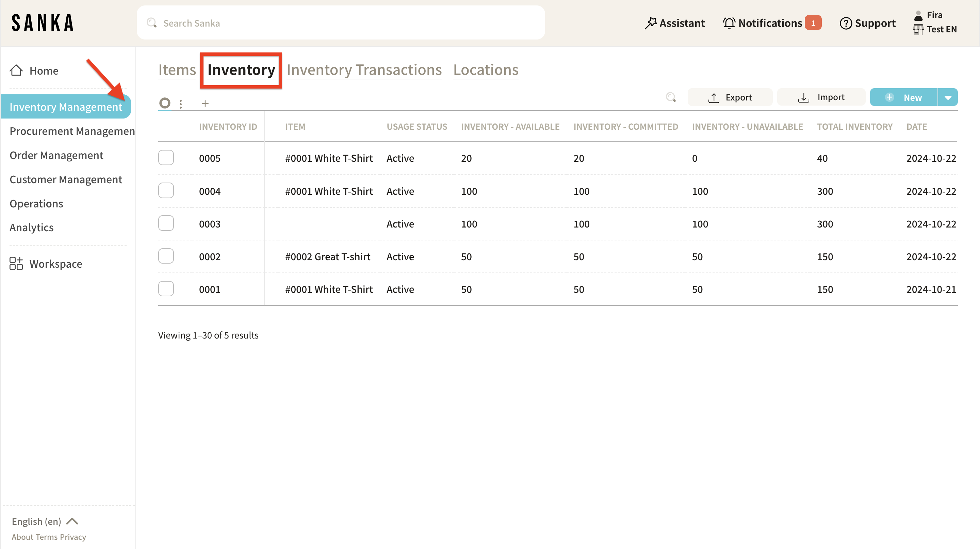Open the Fira Test EN account menu
The height and width of the screenshot is (549, 980).
click(935, 22)
